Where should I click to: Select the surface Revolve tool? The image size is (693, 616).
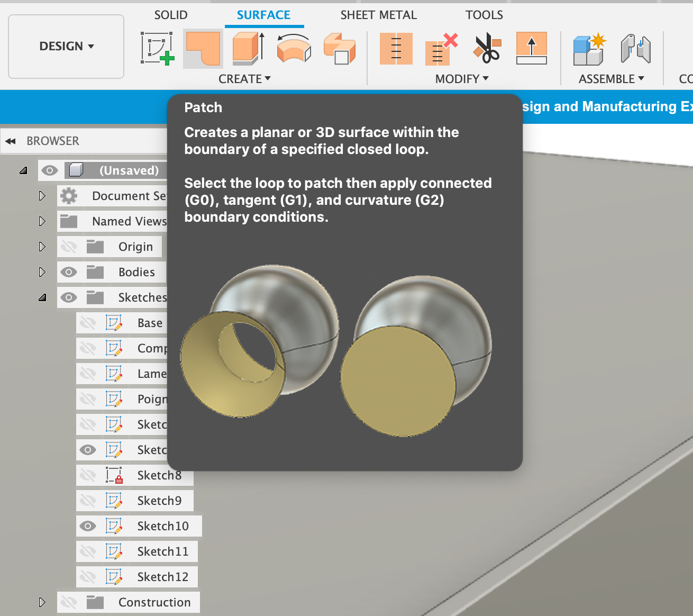(x=294, y=48)
